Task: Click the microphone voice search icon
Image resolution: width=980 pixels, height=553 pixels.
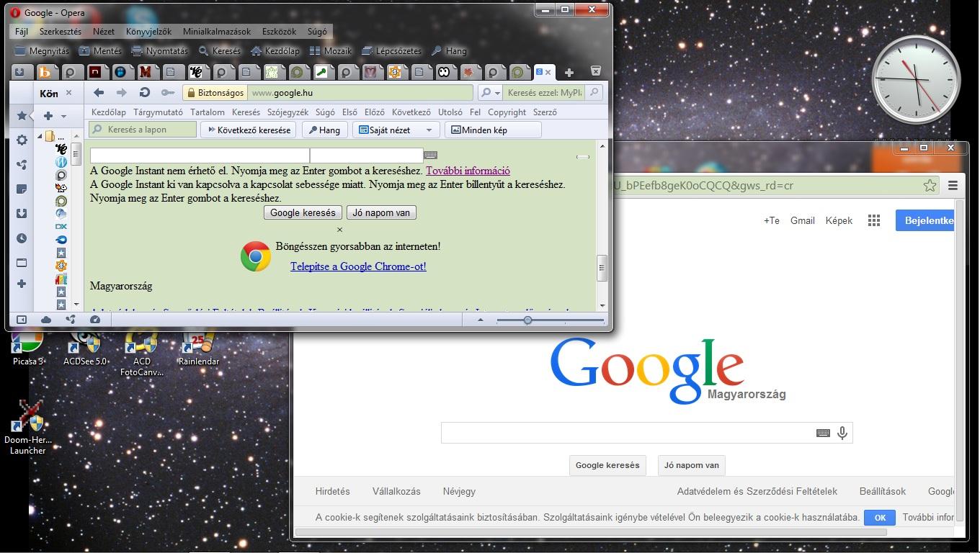Action: pos(842,433)
